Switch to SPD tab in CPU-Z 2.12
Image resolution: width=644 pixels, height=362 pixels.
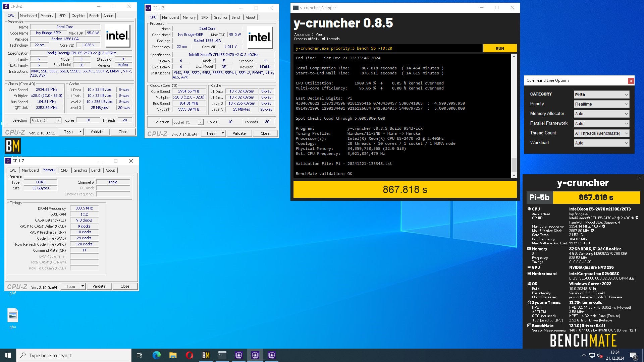(x=205, y=17)
